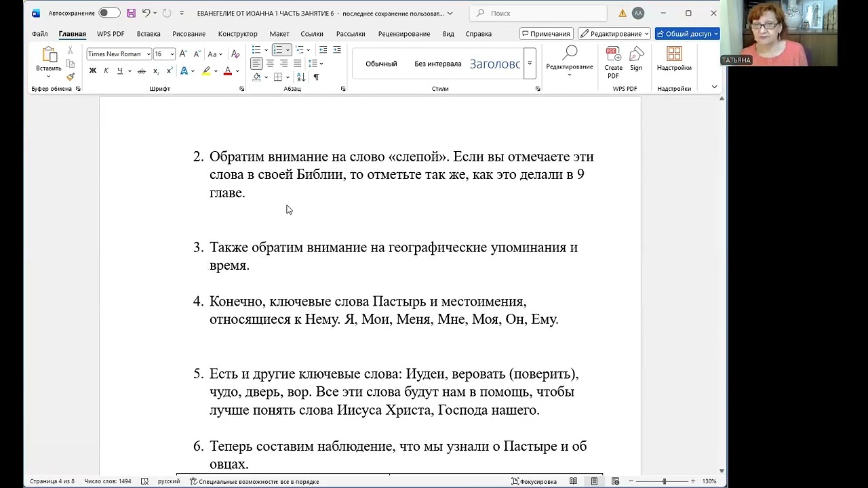
Task: Click the Общий доступ share button
Action: coord(687,34)
